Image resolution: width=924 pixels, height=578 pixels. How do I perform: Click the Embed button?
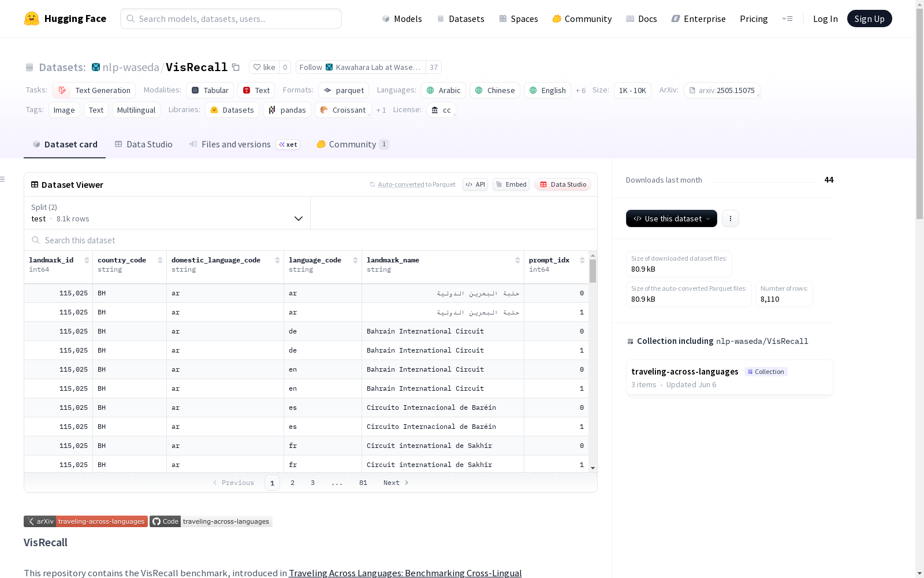(x=511, y=184)
